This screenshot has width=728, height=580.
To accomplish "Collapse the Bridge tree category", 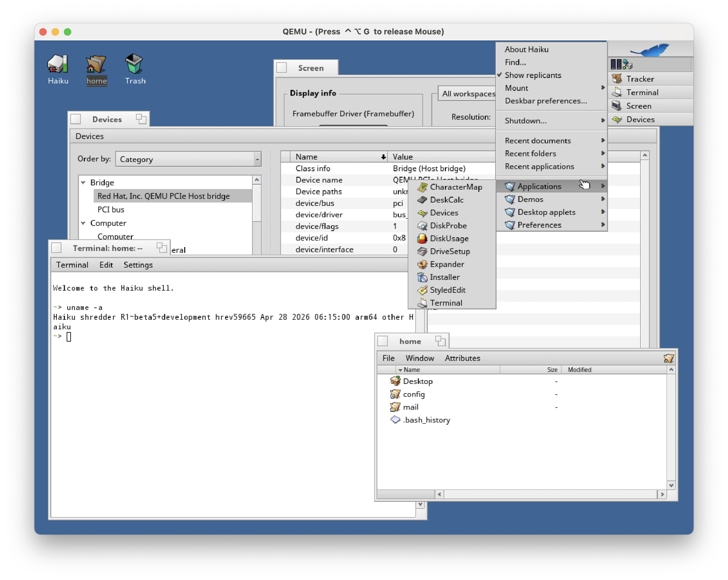I will 84,183.
